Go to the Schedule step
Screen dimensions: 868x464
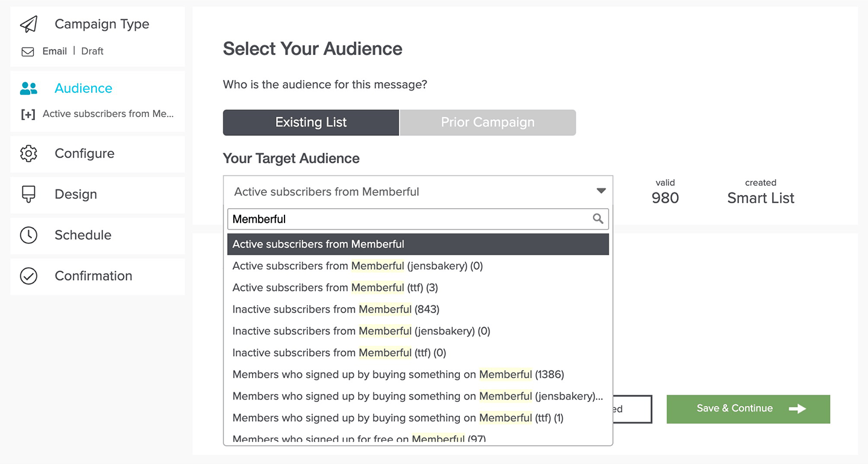point(83,235)
